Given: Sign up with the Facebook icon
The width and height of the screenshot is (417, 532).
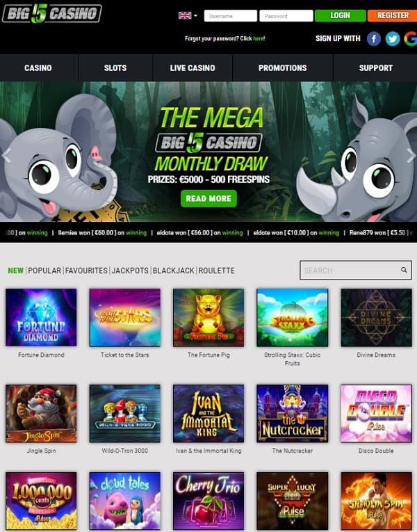Looking at the screenshot, I should click(374, 39).
